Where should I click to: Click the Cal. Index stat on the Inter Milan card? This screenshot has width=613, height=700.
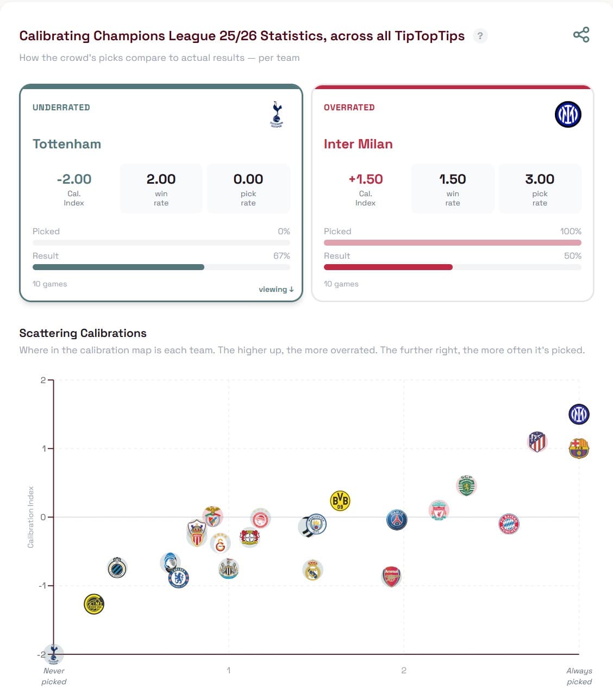(x=365, y=189)
